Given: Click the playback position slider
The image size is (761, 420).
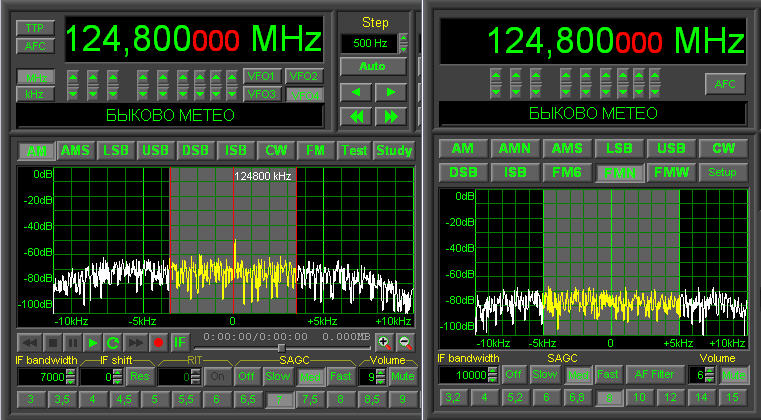Looking at the screenshot, I should (281, 348).
